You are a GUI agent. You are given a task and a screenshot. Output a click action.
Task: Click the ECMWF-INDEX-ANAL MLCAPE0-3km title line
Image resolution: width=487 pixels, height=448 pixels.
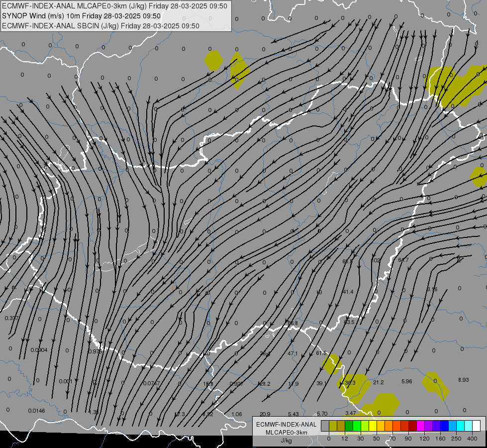click(x=114, y=6)
